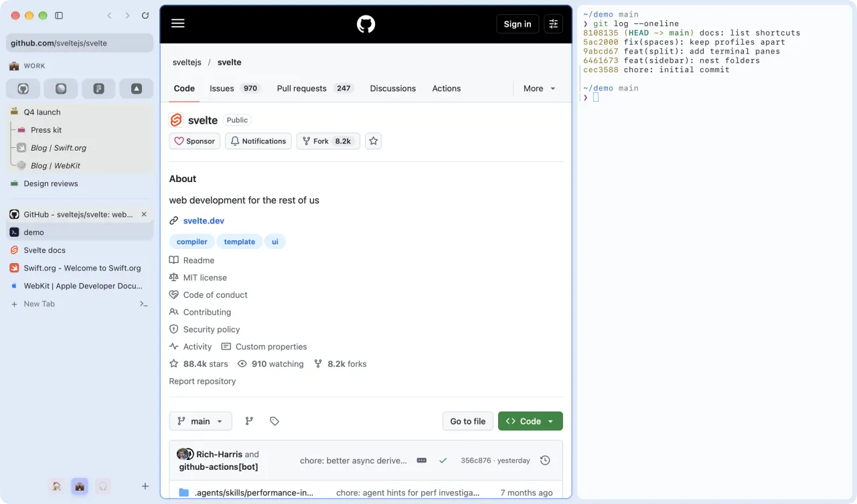Viewport: 857px width, 504px height.
Task: Switch to the Work briefcase space
Action: tap(80, 486)
